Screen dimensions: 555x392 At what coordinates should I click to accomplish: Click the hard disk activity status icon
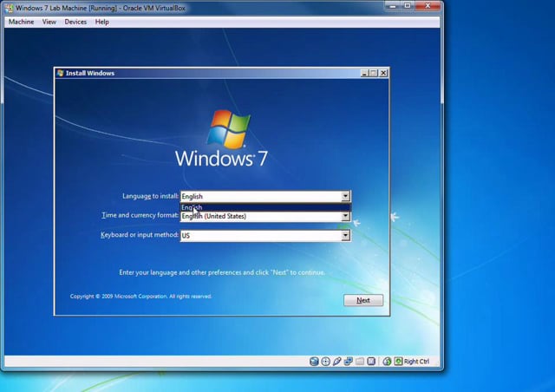[314, 361]
